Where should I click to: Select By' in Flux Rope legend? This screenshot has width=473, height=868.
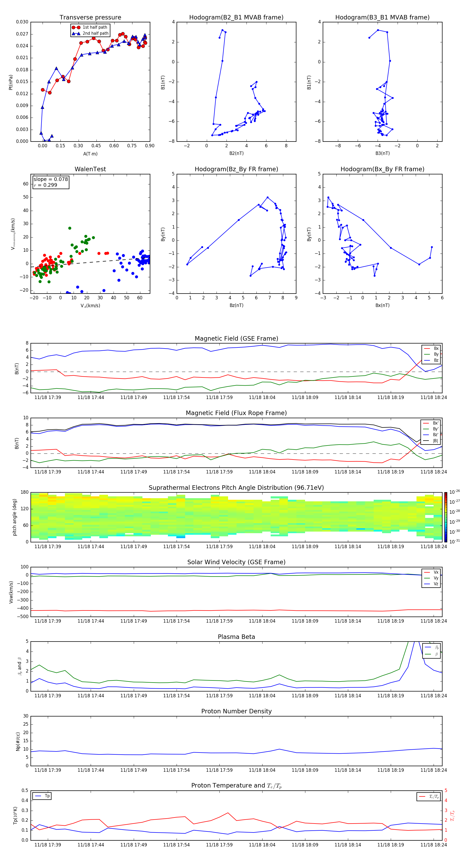pyautogui.click(x=431, y=429)
